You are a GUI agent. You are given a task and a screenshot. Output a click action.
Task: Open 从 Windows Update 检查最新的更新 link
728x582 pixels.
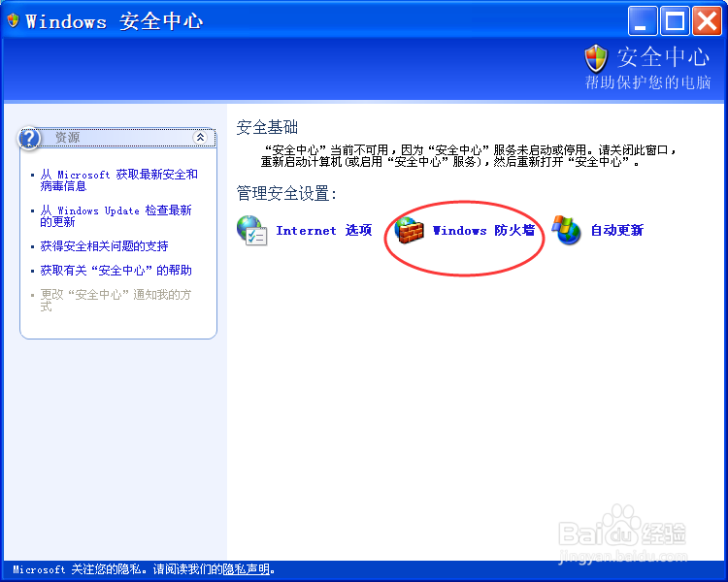[116, 215]
